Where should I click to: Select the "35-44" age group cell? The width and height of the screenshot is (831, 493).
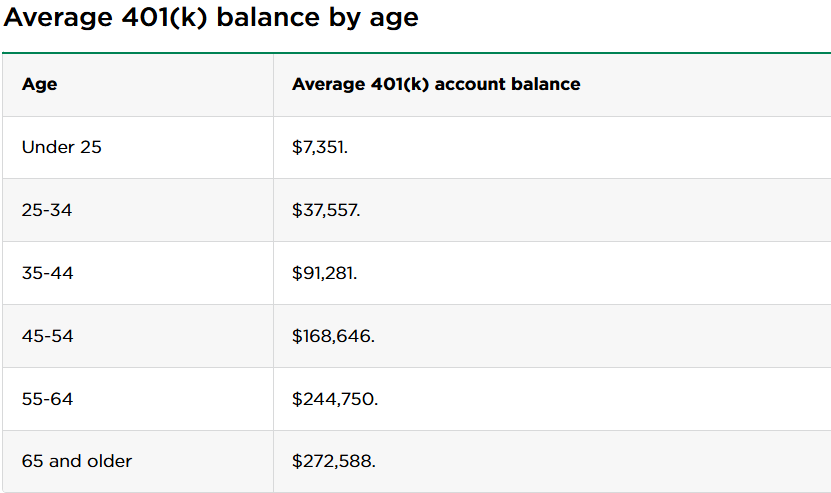[x=47, y=273]
